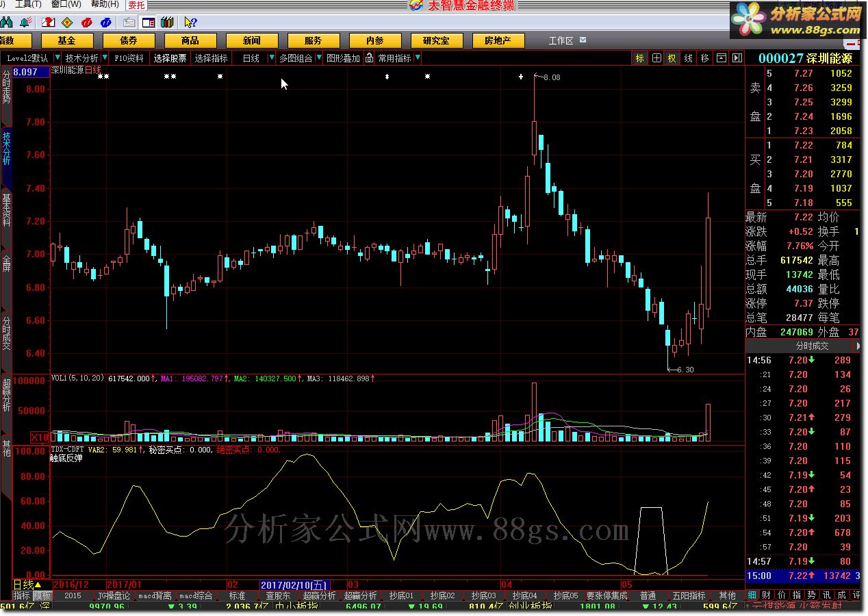Screen dimensions: 868x616
Task: Open the 房地产 section
Action: pyautogui.click(x=498, y=40)
